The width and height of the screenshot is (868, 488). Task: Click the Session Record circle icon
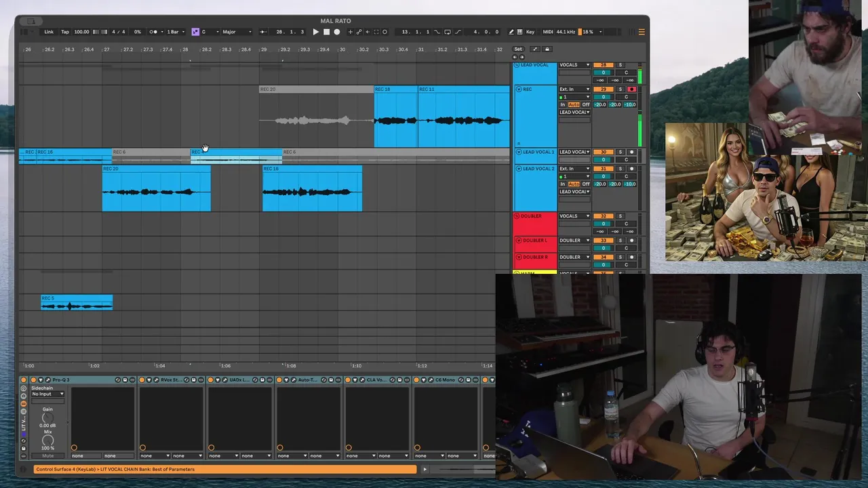click(384, 32)
